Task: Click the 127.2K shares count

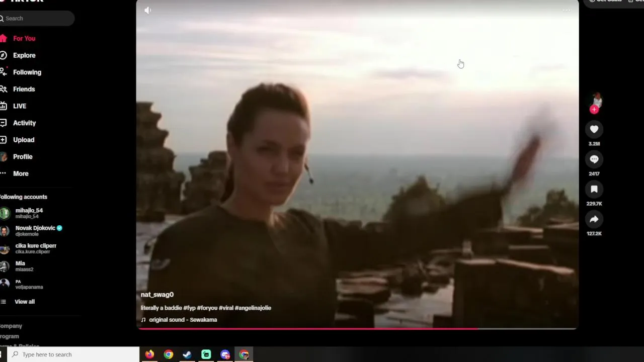Action: coord(594,234)
